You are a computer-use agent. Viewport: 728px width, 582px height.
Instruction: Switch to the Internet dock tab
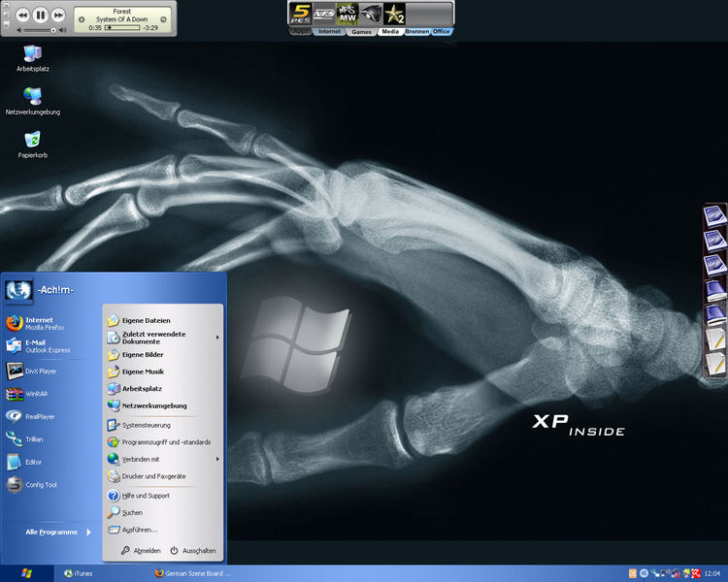[329, 32]
